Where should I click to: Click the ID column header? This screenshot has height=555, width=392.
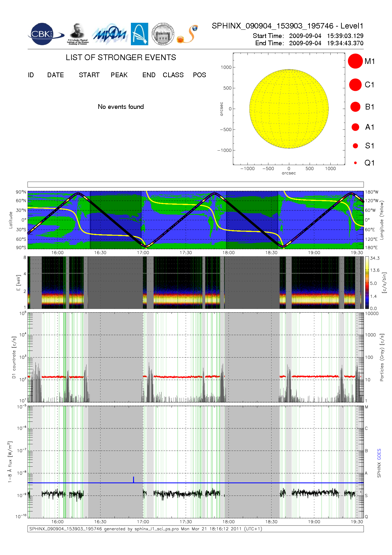tap(31, 75)
